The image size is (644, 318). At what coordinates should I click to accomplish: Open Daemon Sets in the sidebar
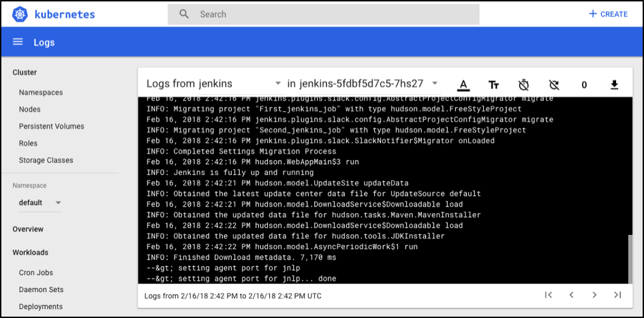tap(41, 289)
